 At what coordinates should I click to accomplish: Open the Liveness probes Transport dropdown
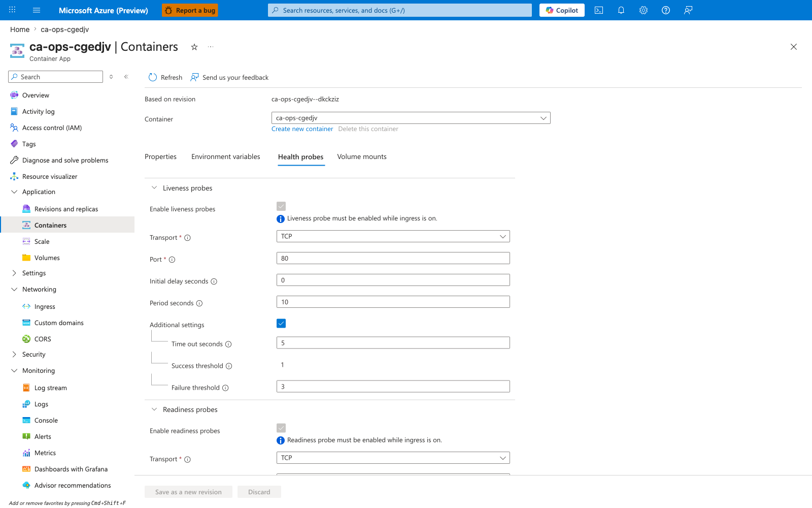coord(393,236)
